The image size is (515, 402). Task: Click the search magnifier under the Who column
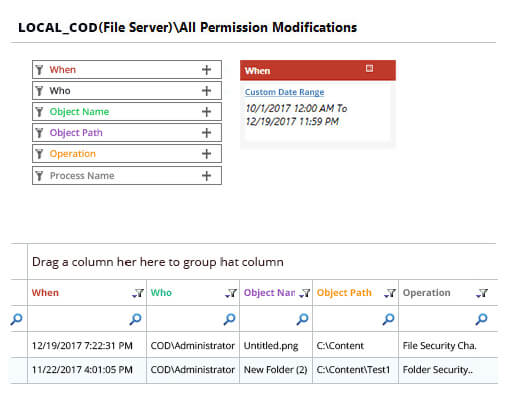click(x=229, y=319)
